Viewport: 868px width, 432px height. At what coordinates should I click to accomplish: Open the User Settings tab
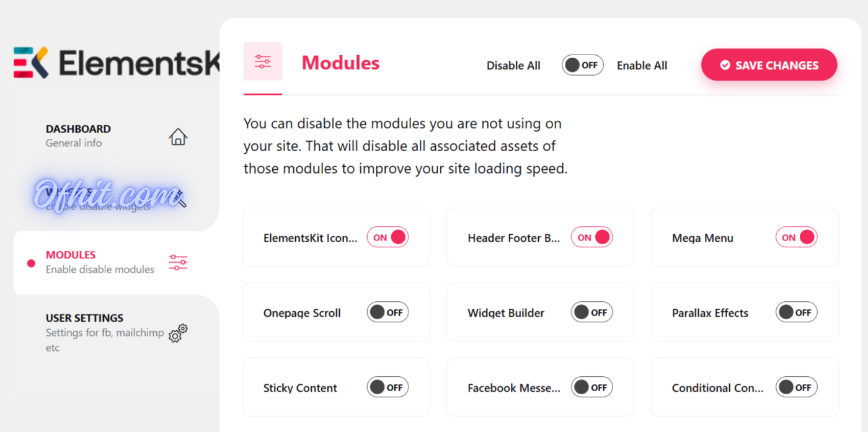[x=84, y=325]
